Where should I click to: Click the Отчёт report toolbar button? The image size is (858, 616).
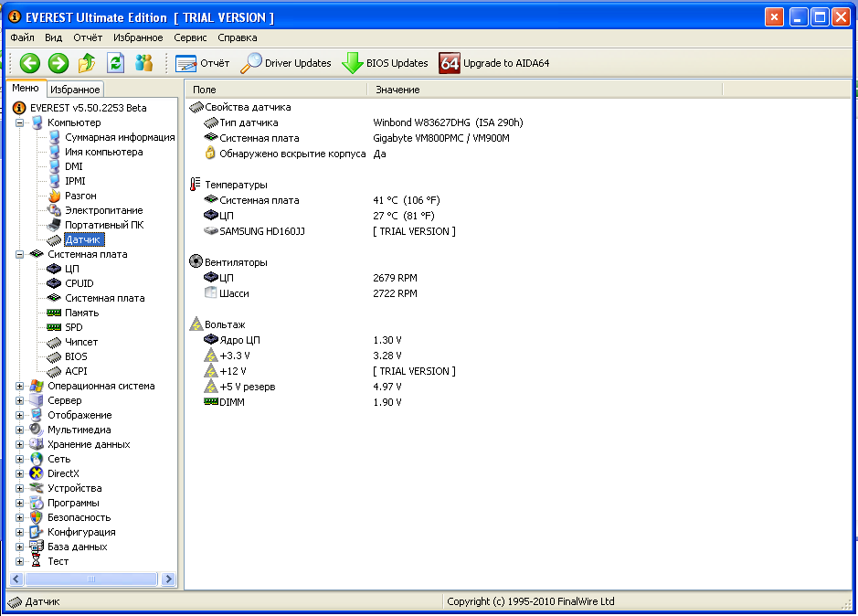[x=203, y=63]
